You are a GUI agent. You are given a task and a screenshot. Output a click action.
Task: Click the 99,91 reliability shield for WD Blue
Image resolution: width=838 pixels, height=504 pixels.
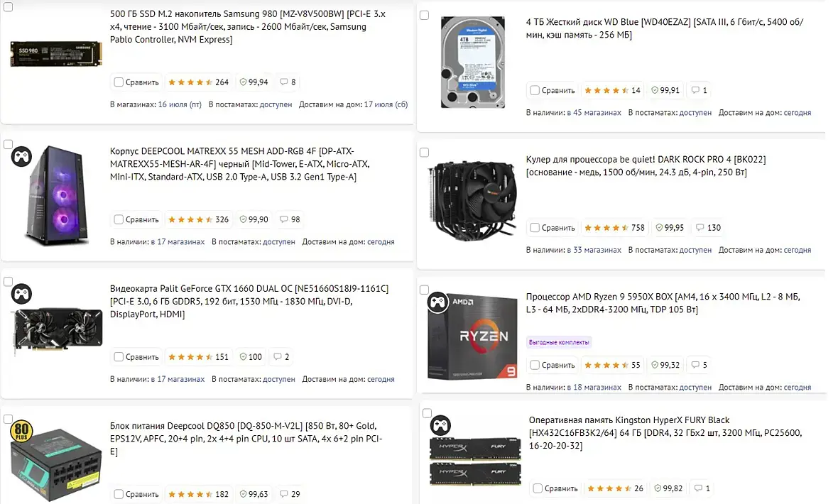pos(665,90)
